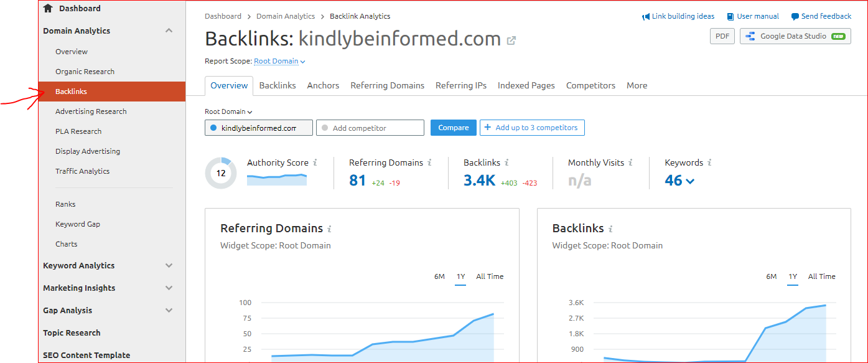Click the Authority Score sparkline trend
This screenshot has width=868, height=363.
click(x=277, y=179)
